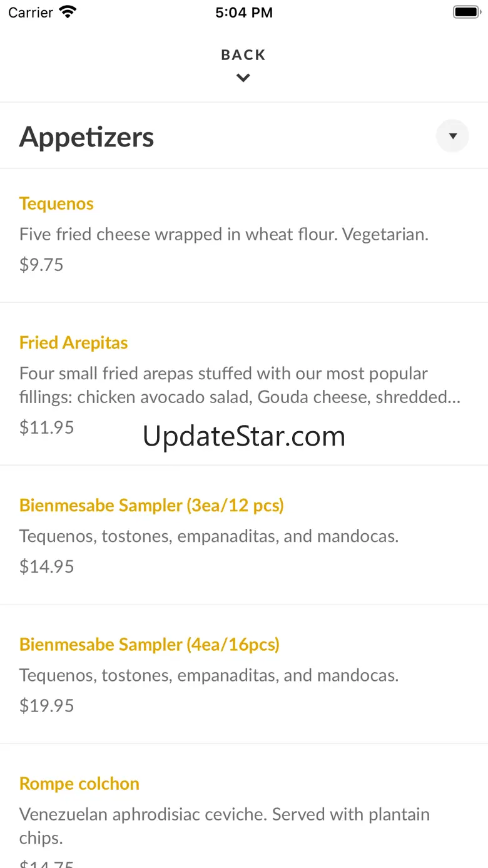488x868 pixels.
Task: Tap the $9.75 Tequenos price
Action: pyautogui.click(x=41, y=265)
